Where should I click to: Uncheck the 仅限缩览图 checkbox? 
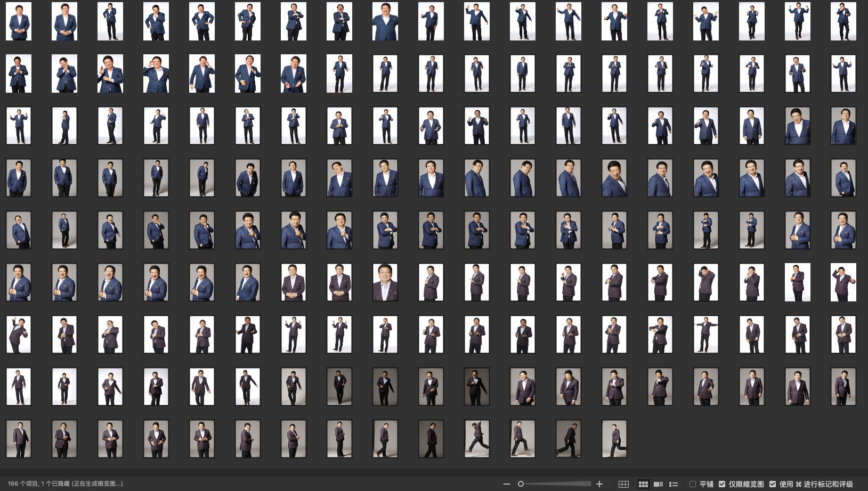722,484
